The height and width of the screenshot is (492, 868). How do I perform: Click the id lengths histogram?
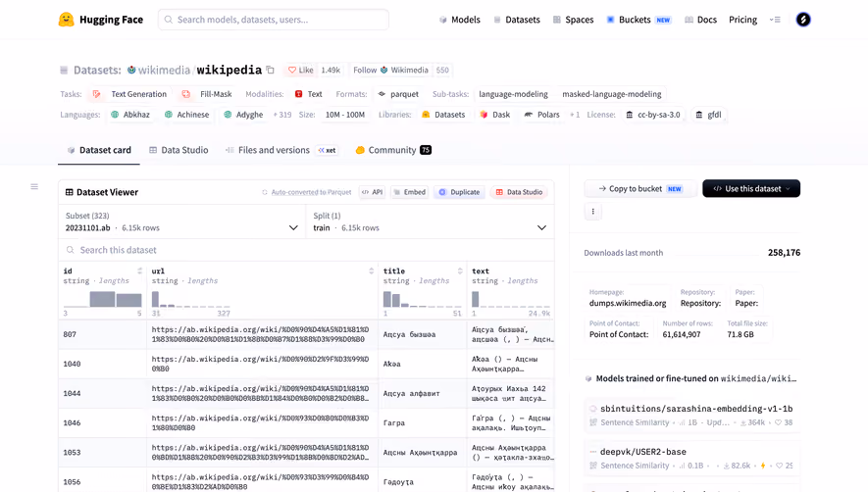(102, 299)
